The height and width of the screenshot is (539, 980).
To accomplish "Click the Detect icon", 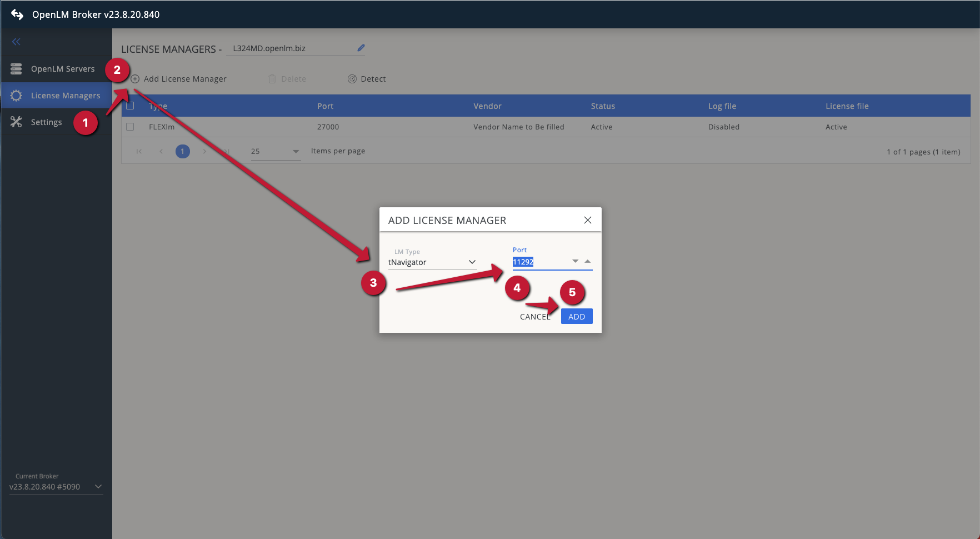I will coord(352,78).
